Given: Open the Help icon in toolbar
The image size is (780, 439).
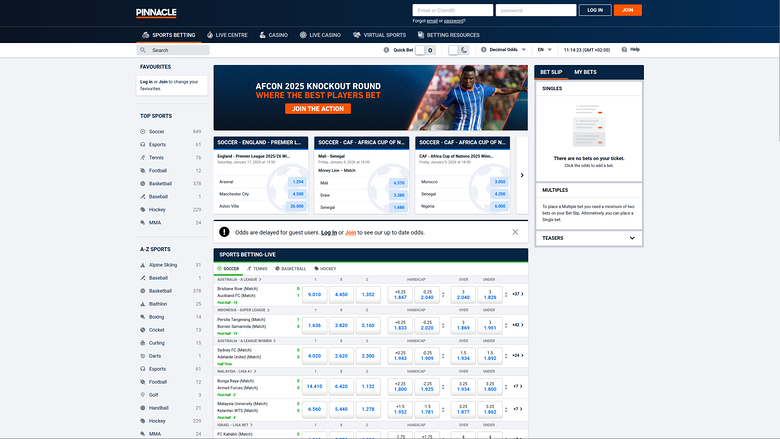Looking at the screenshot, I should 623,49.
